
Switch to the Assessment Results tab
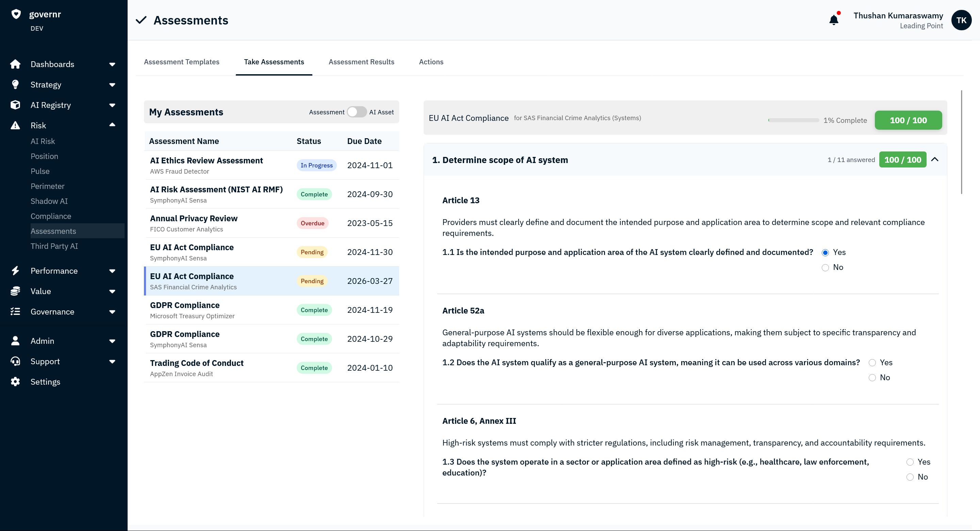point(361,62)
